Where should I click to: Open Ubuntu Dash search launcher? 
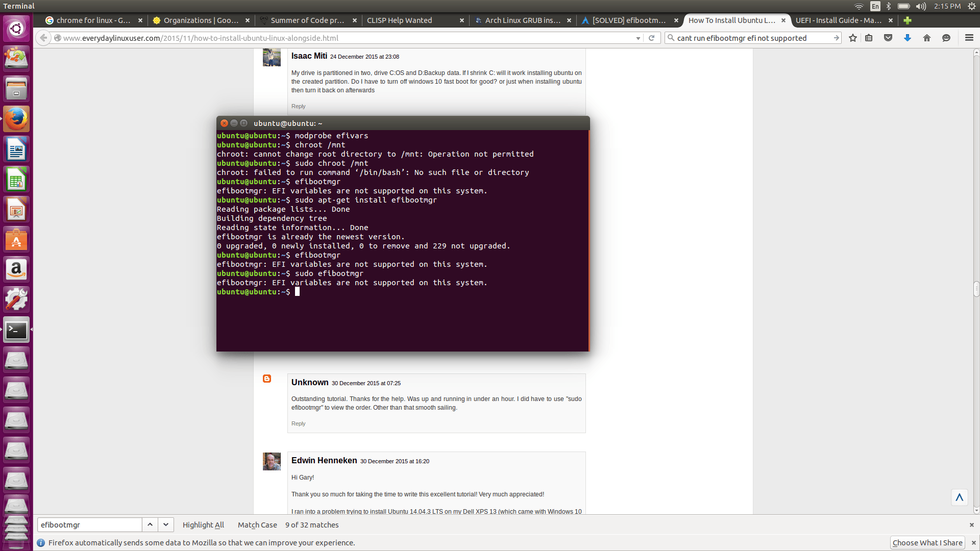[x=16, y=28]
